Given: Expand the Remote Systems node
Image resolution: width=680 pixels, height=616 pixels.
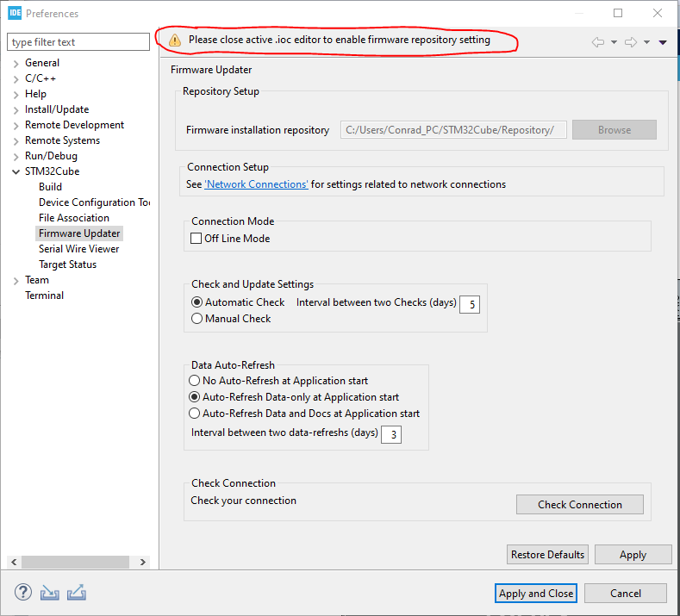Looking at the screenshot, I should 16,141.
